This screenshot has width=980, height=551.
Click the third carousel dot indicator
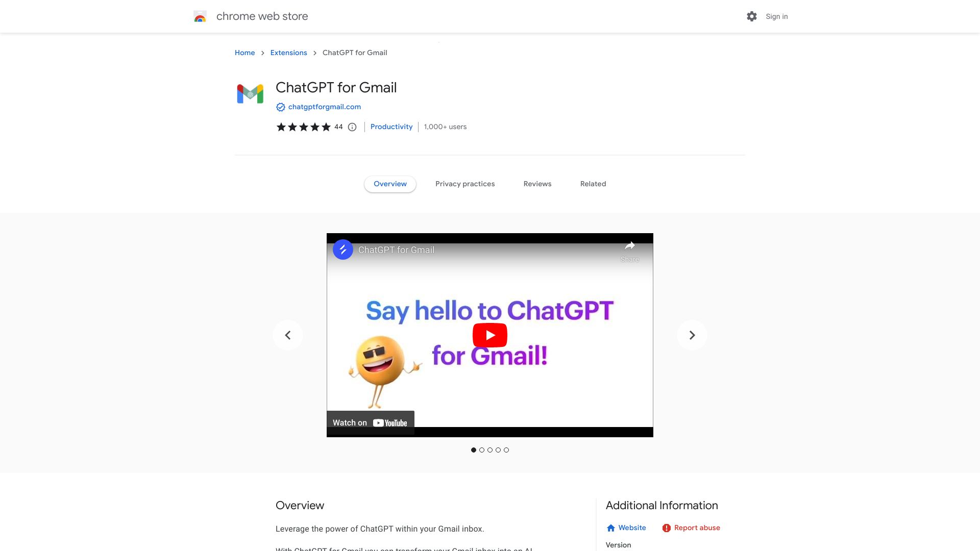click(490, 449)
